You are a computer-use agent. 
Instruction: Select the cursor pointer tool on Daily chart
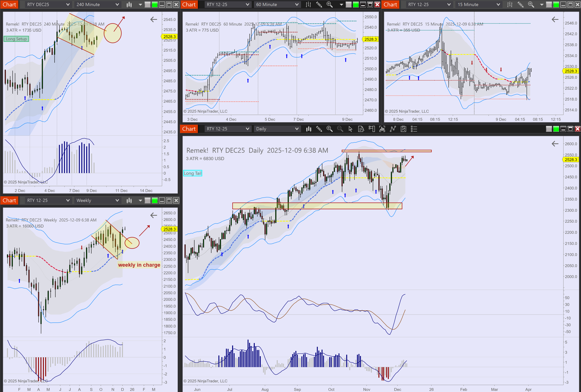click(350, 129)
